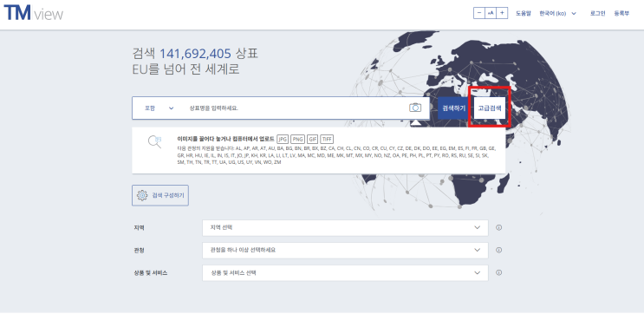Click the JPG format badge

pos(283,139)
